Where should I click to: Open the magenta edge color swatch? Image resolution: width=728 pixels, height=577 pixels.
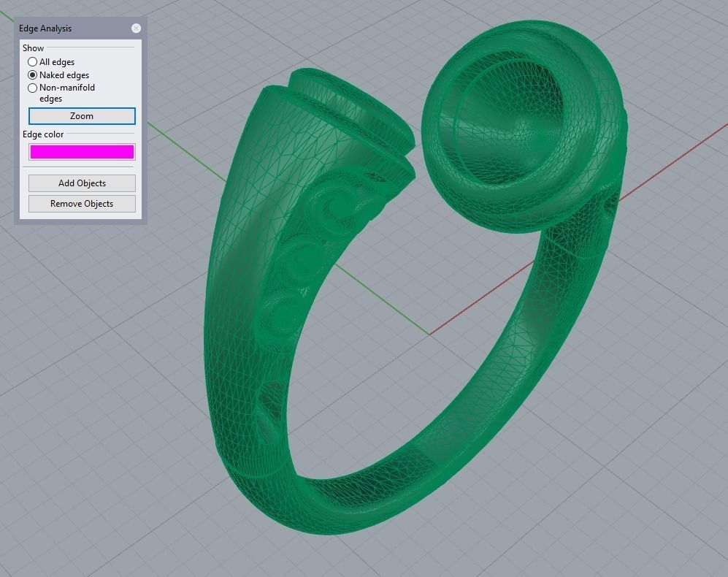pyautogui.click(x=82, y=152)
